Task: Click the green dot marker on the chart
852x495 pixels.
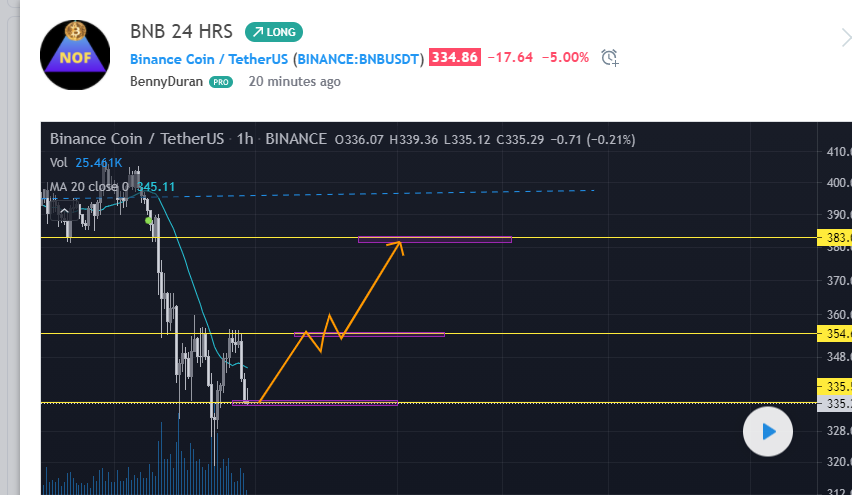Action: 148,220
